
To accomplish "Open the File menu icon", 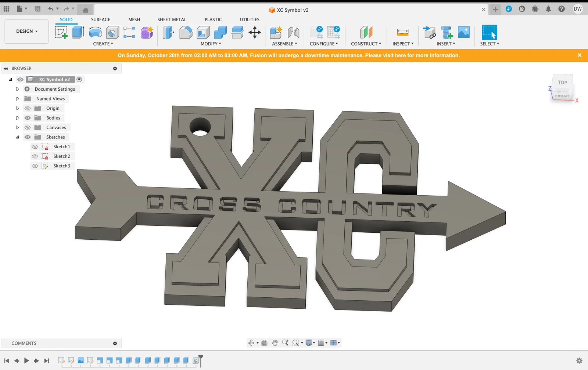I will pos(22,9).
